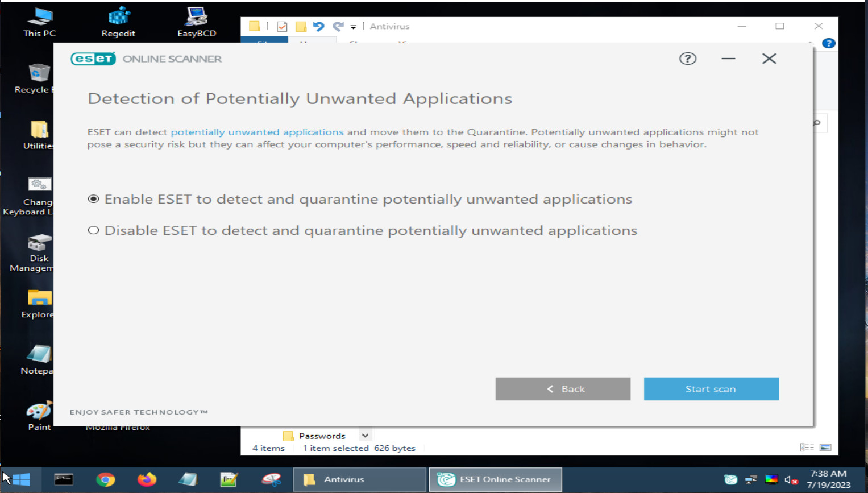Expand the dropdown arrow beside Passwords folder

[365, 436]
